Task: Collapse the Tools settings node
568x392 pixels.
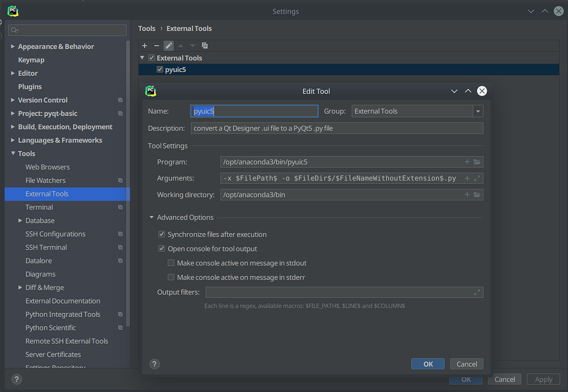Action: coord(13,154)
